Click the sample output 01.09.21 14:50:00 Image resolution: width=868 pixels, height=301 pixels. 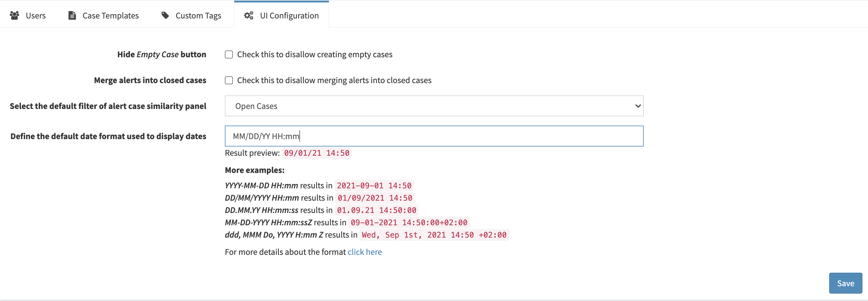[x=377, y=210]
